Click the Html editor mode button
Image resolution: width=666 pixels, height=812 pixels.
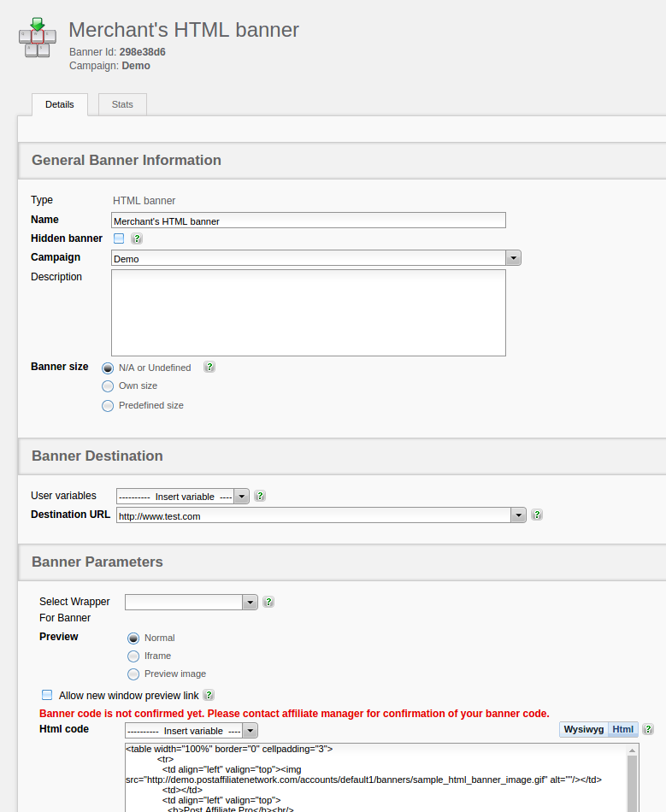tap(623, 729)
